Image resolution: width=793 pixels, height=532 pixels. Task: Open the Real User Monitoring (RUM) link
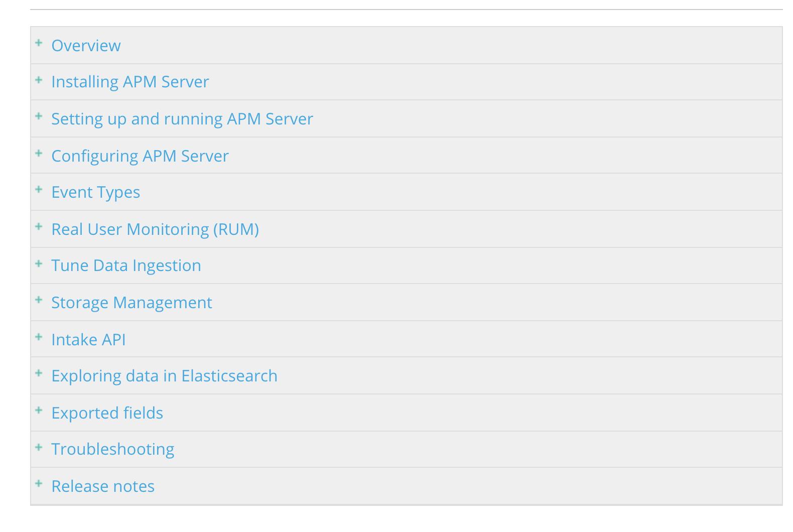pos(155,229)
